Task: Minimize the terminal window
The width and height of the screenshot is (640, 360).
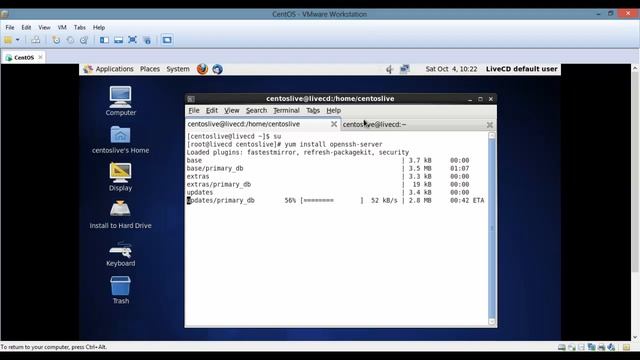Action: (x=470, y=99)
